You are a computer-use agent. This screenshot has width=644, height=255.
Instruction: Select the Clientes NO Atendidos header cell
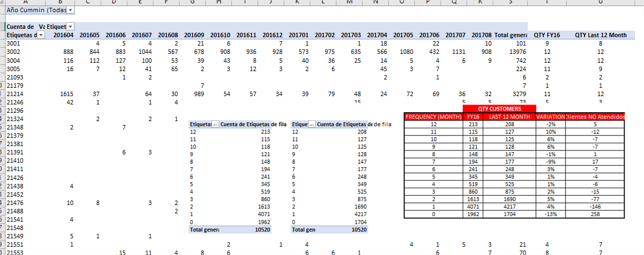point(595,117)
